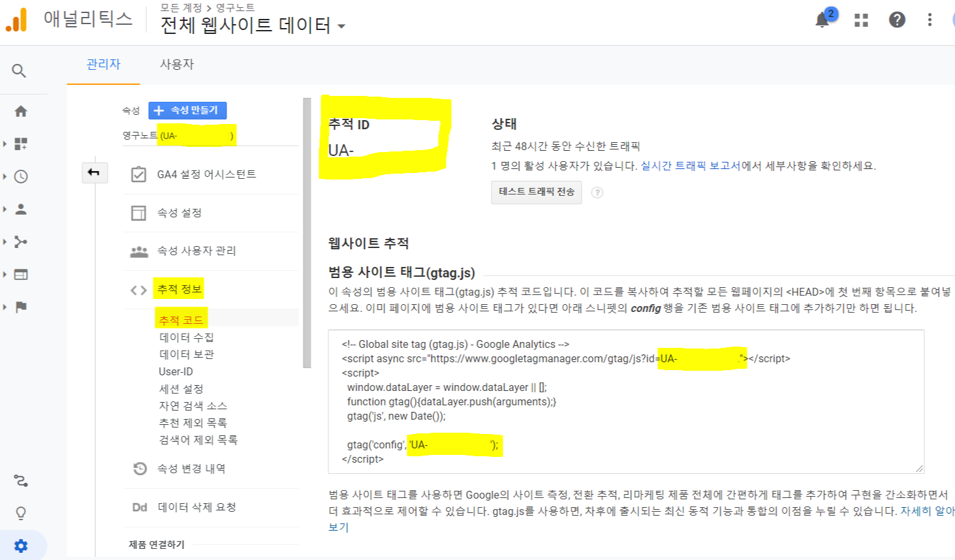Click inside the gtag.js code textarea
Viewport: 955px width, 560px height.
point(626,401)
